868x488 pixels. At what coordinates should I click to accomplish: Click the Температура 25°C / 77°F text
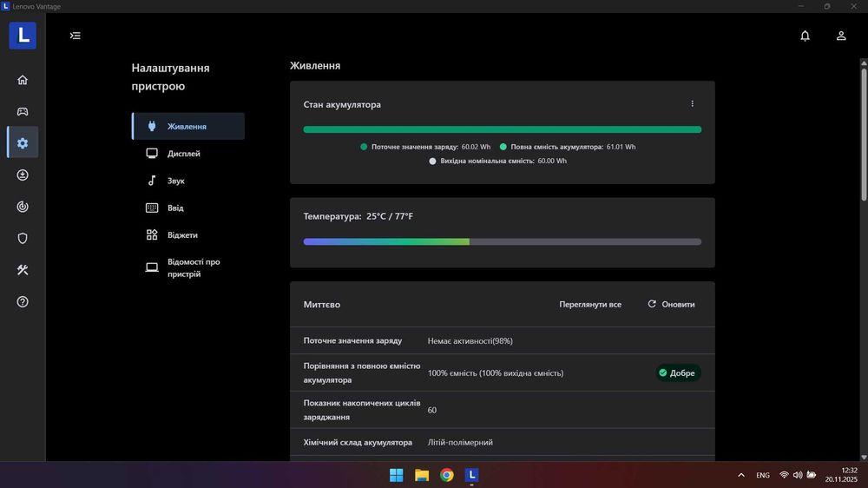pyautogui.click(x=358, y=216)
